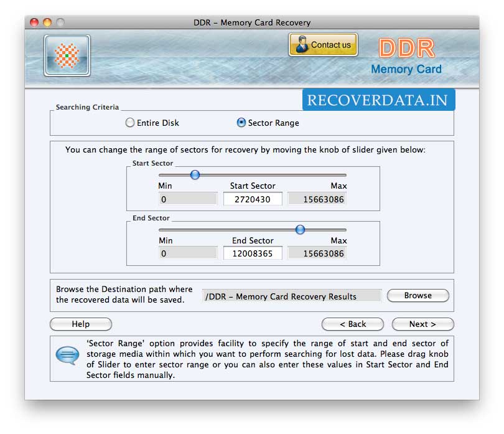504x434 pixels.
Task: Click the RECOVERDATA.IN banner
Action: [379, 100]
